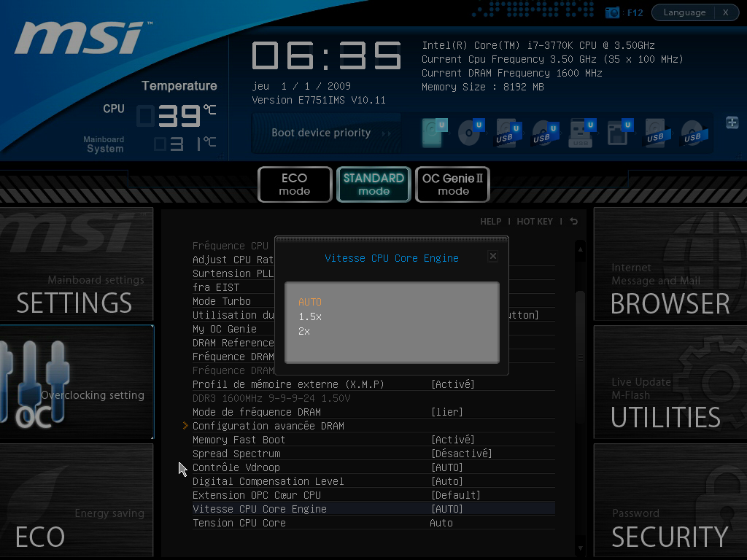This screenshot has width=747, height=560.
Task: Open the Language selector
Action: pos(684,12)
